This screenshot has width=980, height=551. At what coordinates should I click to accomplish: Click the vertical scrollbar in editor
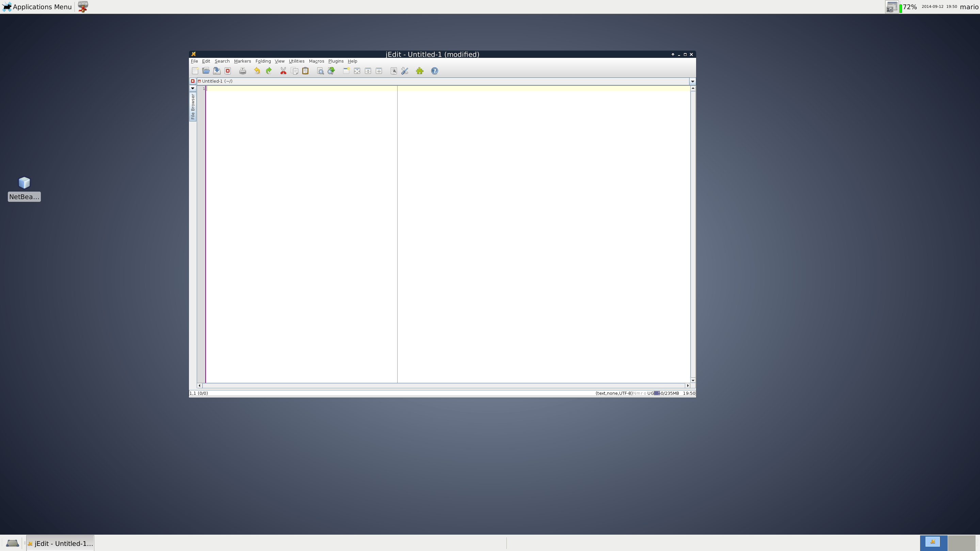coord(692,236)
